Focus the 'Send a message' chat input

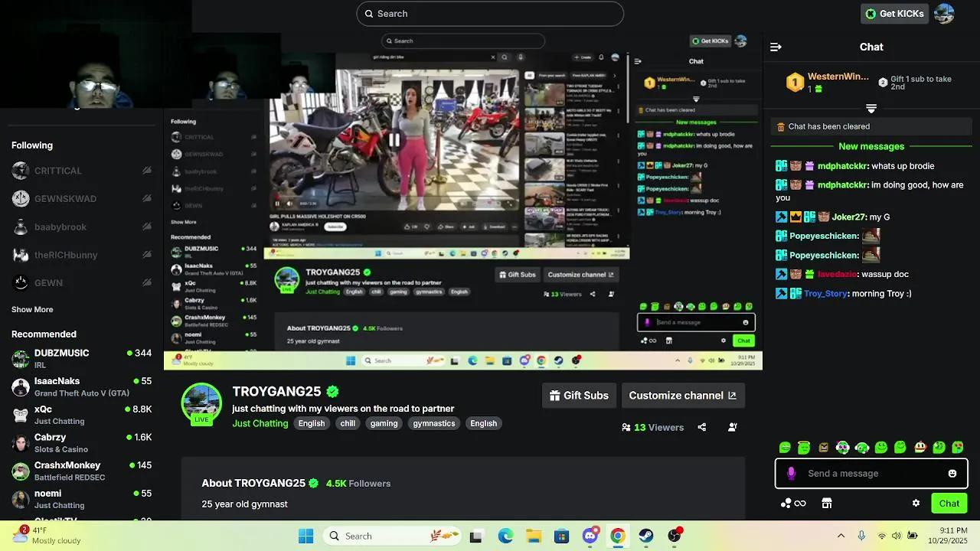coord(871,474)
